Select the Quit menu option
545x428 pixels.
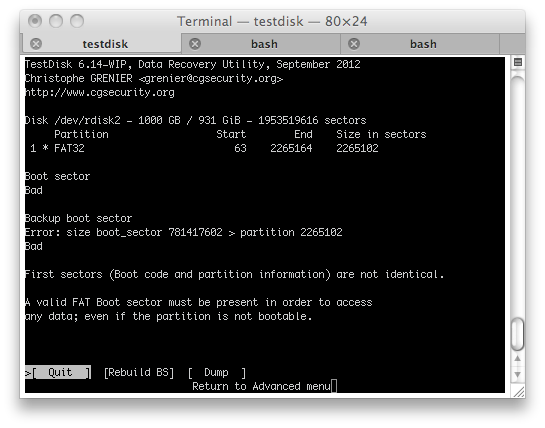click(61, 372)
